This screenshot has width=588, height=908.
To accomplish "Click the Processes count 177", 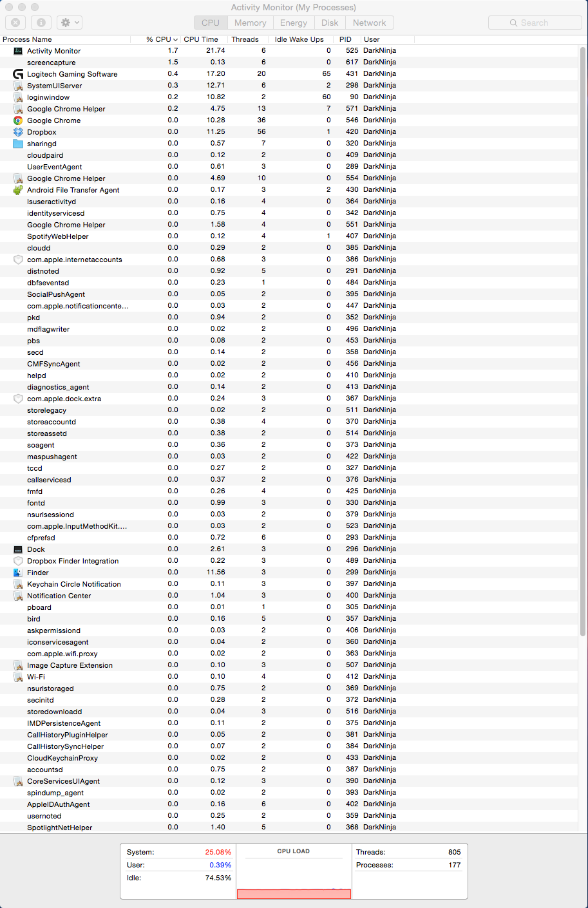I will [455, 865].
